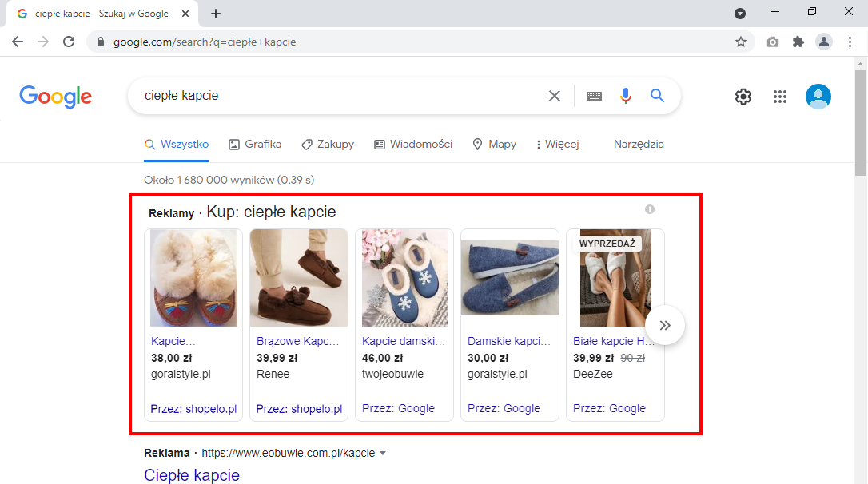View the site lock icon info
The image size is (868, 484).
click(x=100, y=42)
